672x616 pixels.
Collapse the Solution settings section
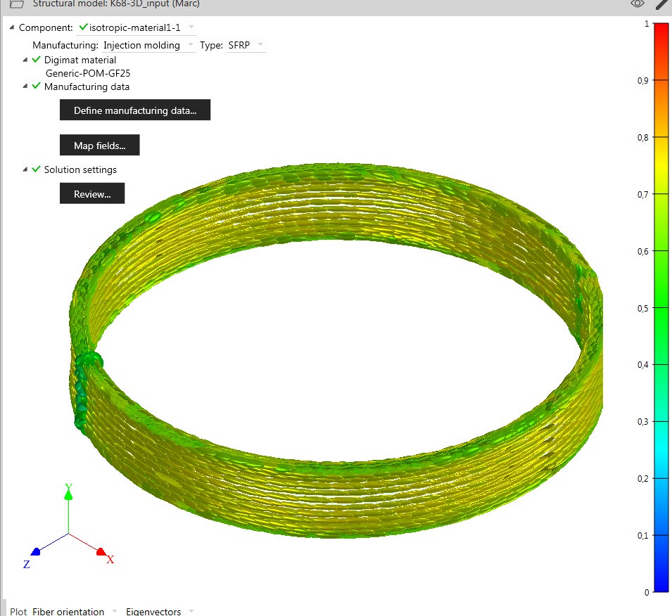[25, 169]
